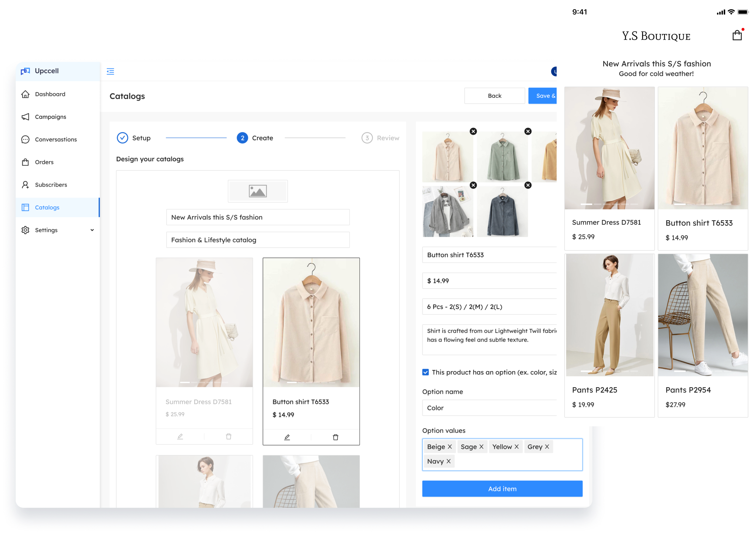The width and height of the screenshot is (756, 534).
Task: Remove the Grey option value
Action: [x=547, y=447]
